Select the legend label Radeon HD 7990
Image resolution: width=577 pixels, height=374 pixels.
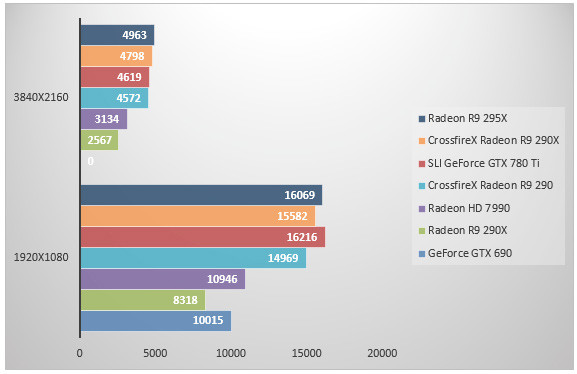coord(469,208)
